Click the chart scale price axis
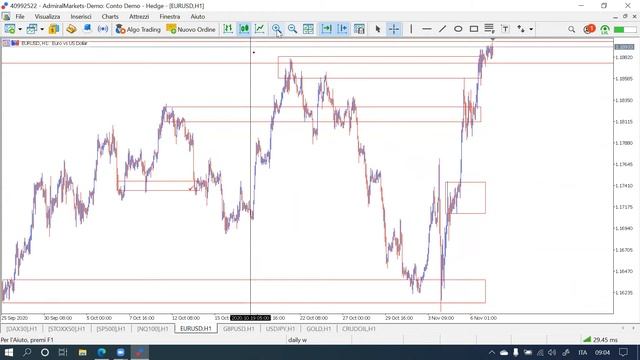Image resolution: width=640 pixels, height=360 pixels. [626, 176]
